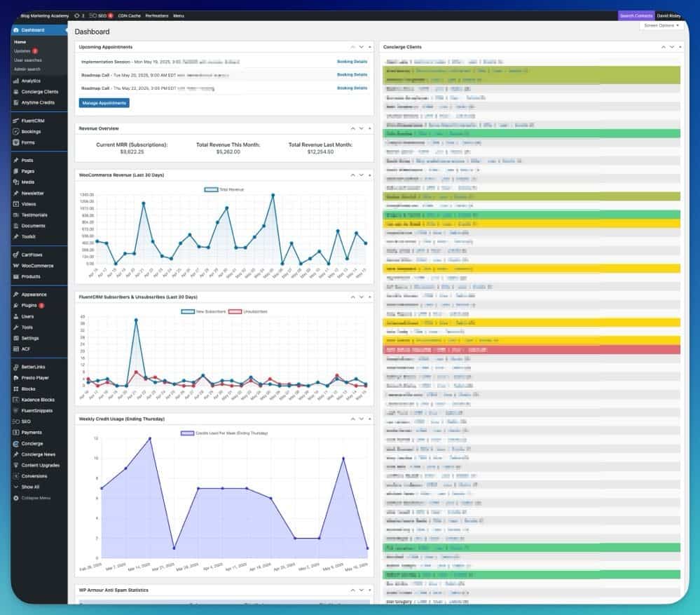Click the Total Revenue legend swatch

pyautogui.click(x=211, y=190)
